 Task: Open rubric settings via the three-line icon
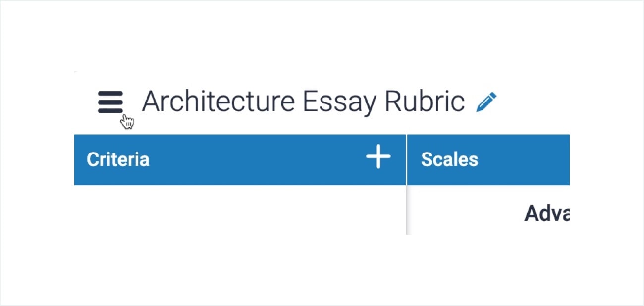tap(110, 101)
